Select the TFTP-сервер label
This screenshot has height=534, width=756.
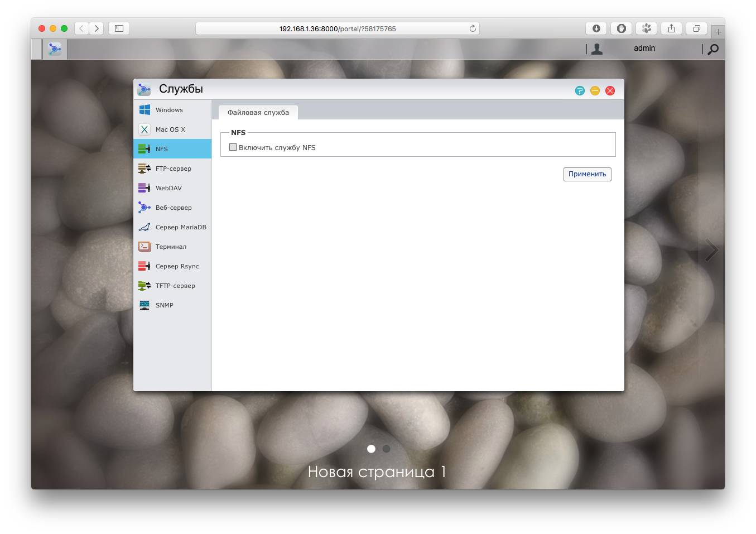[x=175, y=286]
